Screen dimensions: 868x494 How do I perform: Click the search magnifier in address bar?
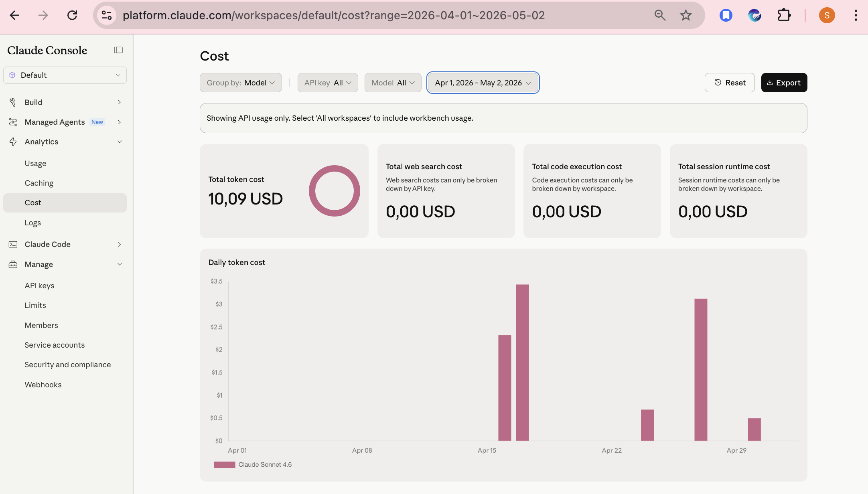pos(660,15)
